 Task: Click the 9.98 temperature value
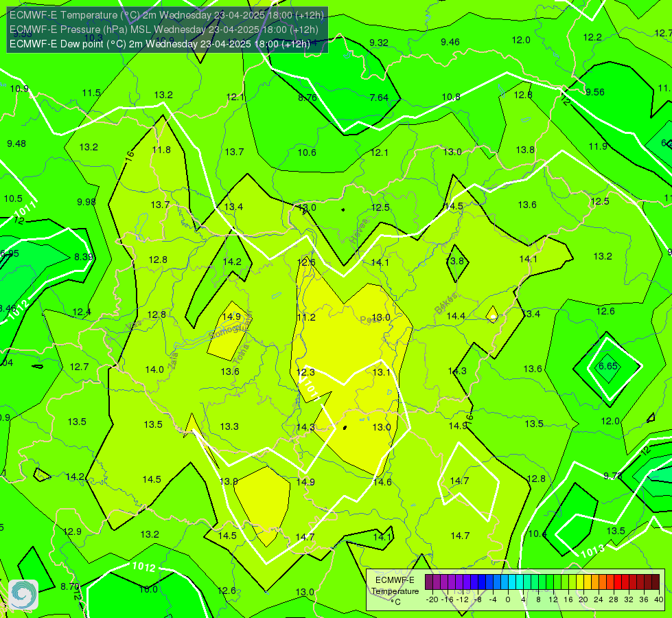pos(86,202)
